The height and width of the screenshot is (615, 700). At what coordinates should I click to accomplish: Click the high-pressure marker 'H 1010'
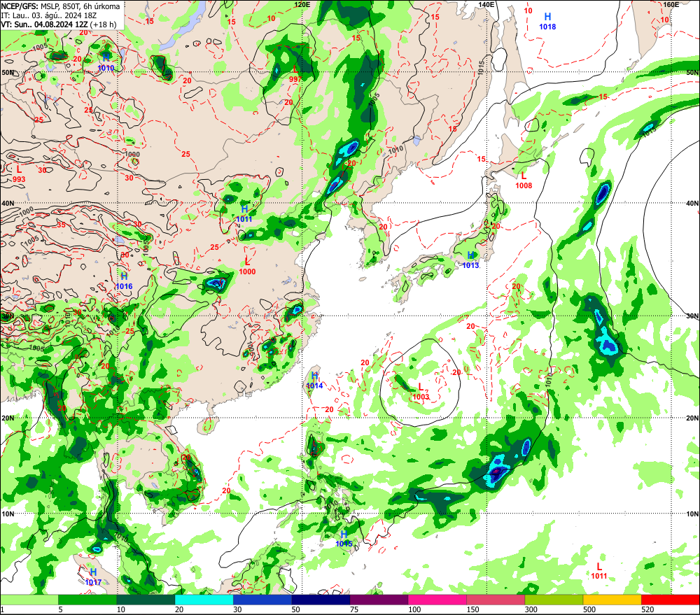[x=106, y=63]
